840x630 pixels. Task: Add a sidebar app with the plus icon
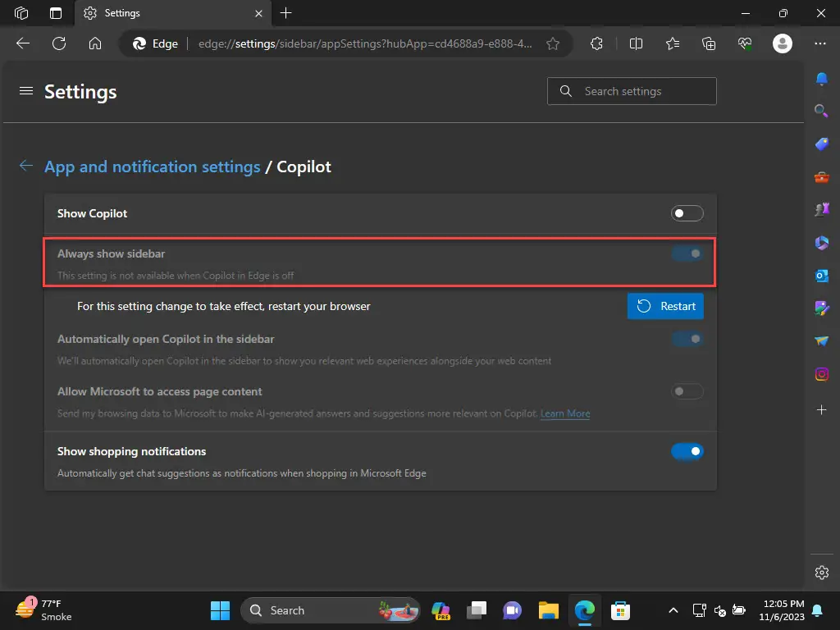click(821, 410)
